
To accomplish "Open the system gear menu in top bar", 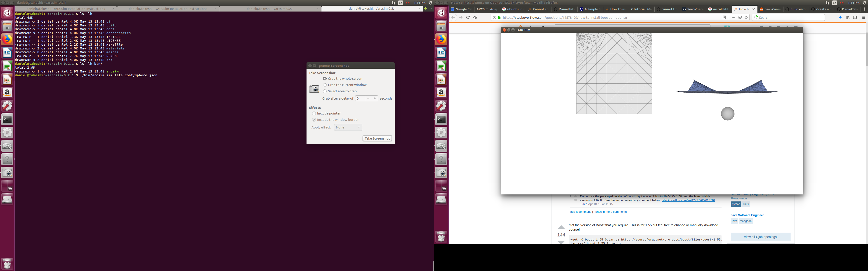I will (x=864, y=3).
